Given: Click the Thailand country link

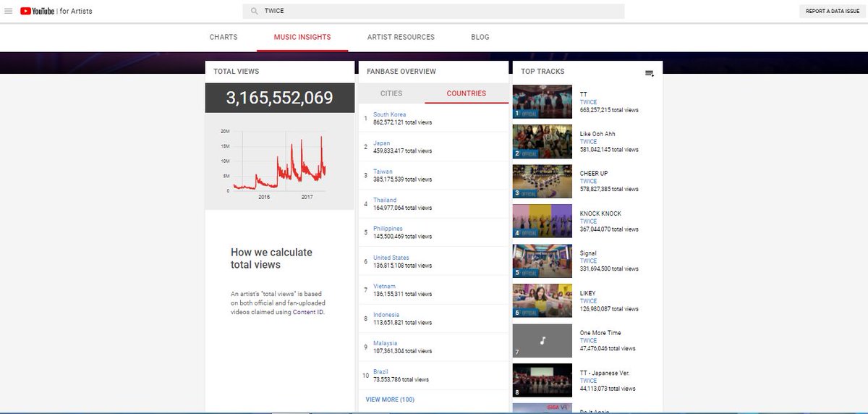Looking at the screenshot, I should [385, 200].
